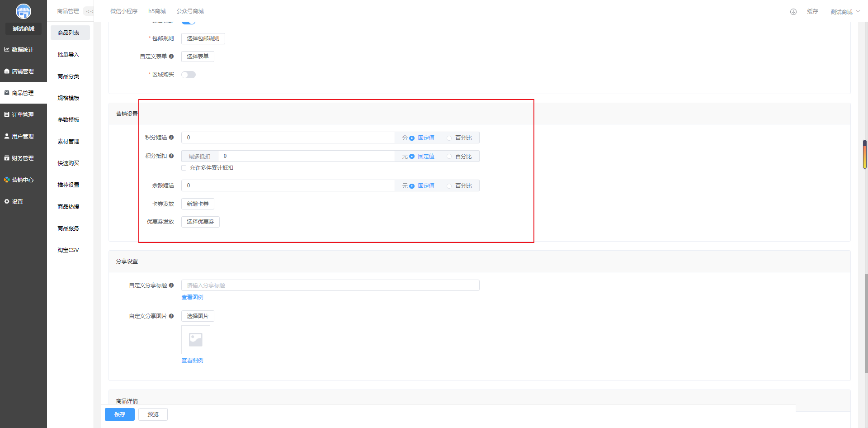Check 允许多件累计抵扣 checkbox
This screenshot has width=868, height=428.
click(184, 168)
